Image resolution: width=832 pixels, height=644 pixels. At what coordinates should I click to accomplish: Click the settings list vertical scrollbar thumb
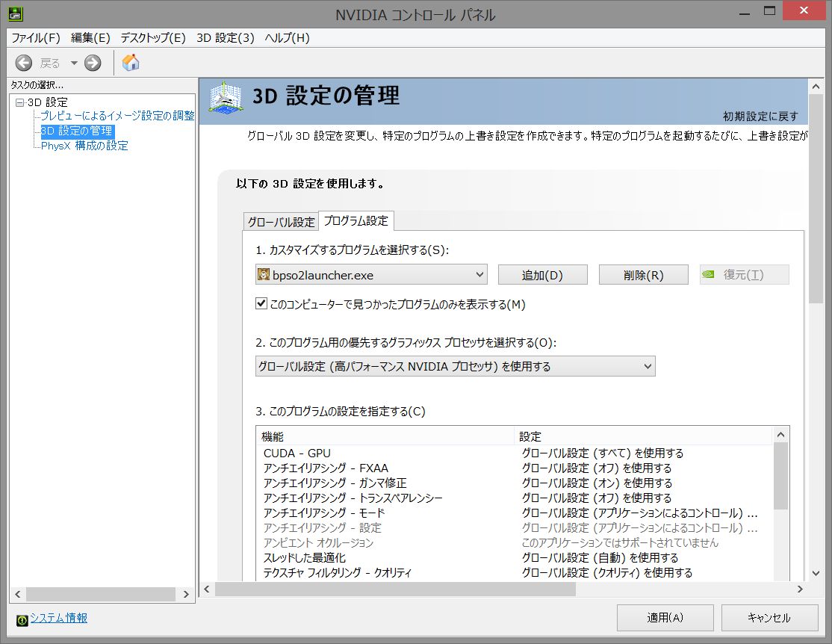coord(780,476)
